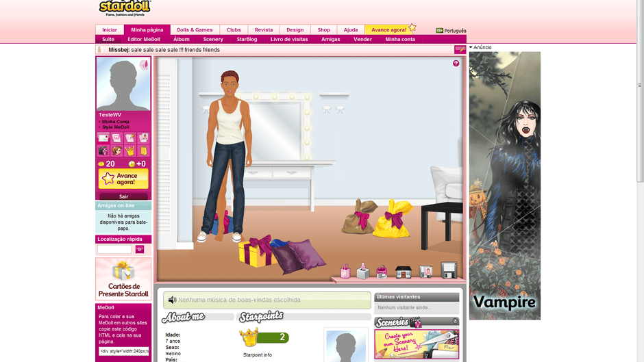Open the Dolls & Games tab
Viewport: 644px width, 362px height.
coord(195,29)
